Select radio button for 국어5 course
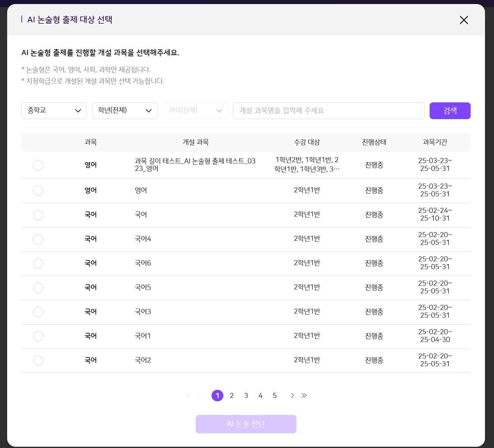Image resolution: width=494 pixels, height=448 pixels. point(38,288)
